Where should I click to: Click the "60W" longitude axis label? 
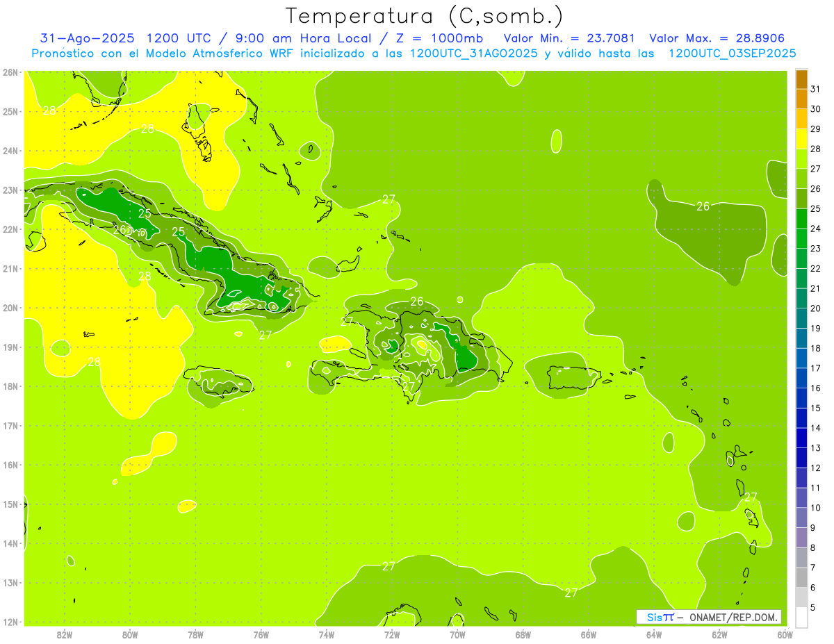click(785, 634)
